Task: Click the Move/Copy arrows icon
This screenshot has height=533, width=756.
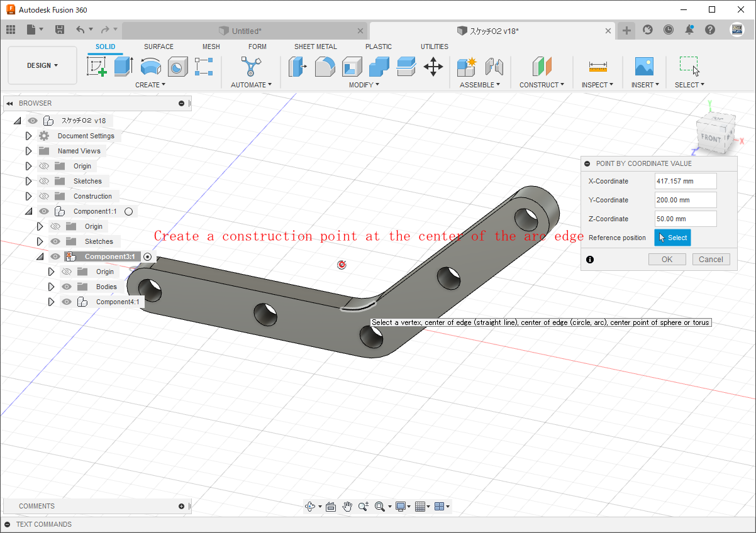Action: pyautogui.click(x=433, y=66)
